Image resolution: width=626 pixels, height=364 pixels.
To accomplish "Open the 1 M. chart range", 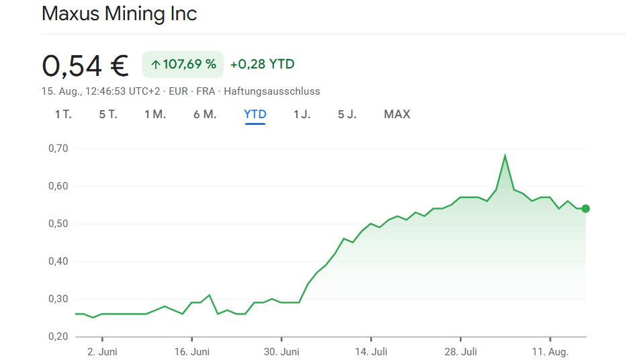I will point(155,115).
